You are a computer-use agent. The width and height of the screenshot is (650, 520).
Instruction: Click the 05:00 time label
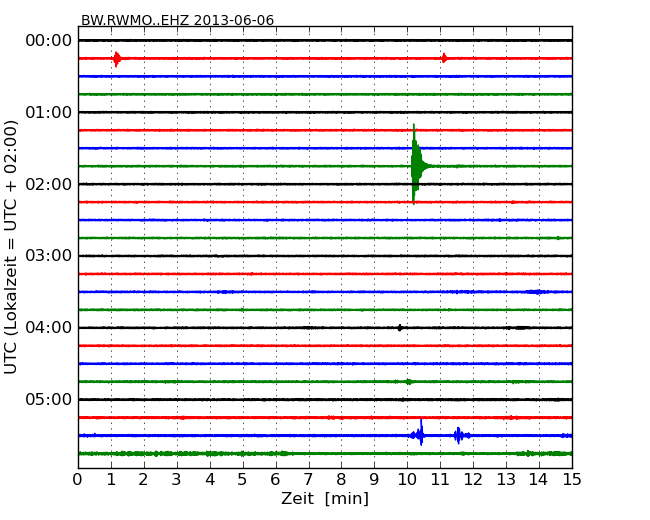click(49, 399)
